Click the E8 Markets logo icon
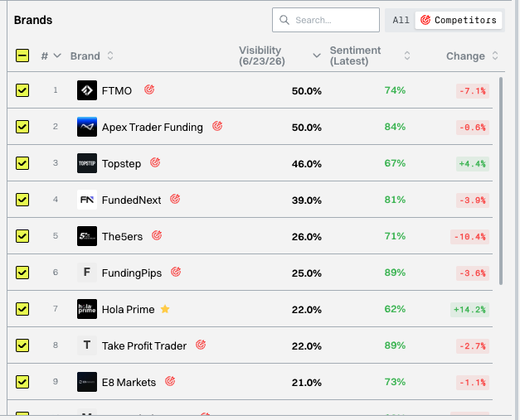This screenshot has width=520, height=420. (x=87, y=382)
